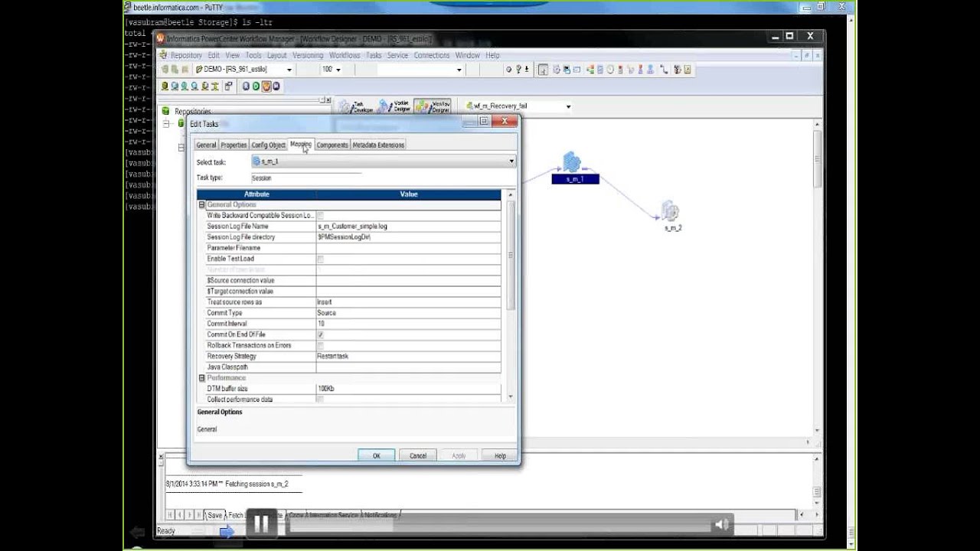Open the wf_m_Recovery_fail workflow dropdown
Image resolution: width=980 pixels, height=551 pixels.
click(x=568, y=106)
